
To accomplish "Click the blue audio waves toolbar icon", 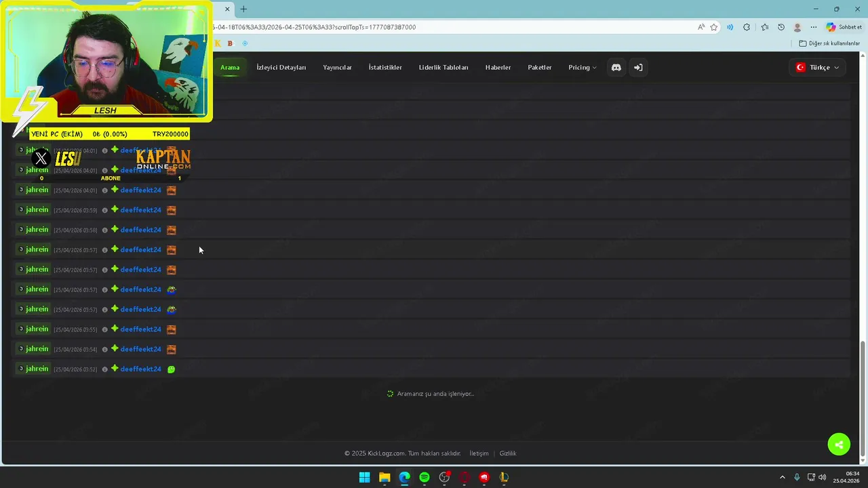I will pyautogui.click(x=730, y=27).
